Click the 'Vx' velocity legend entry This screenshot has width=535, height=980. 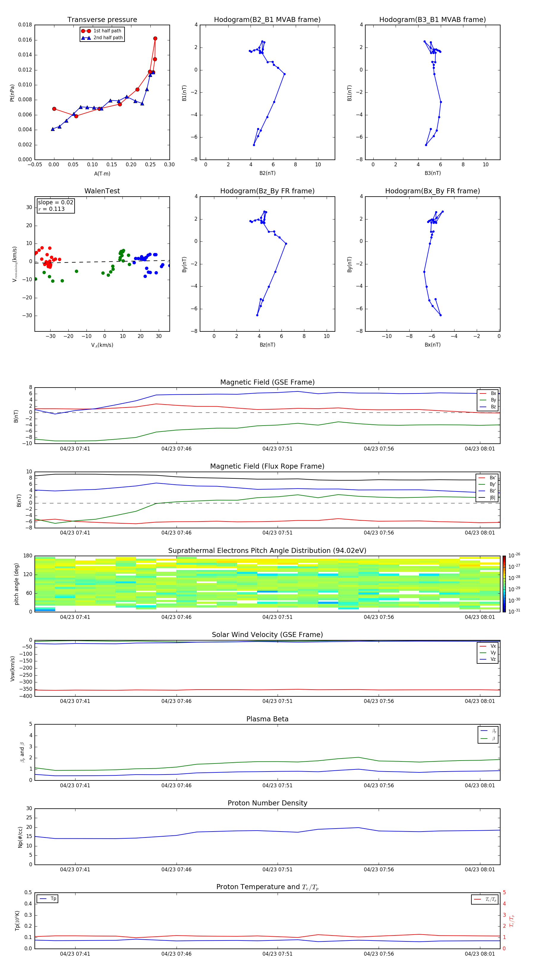pos(488,646)
